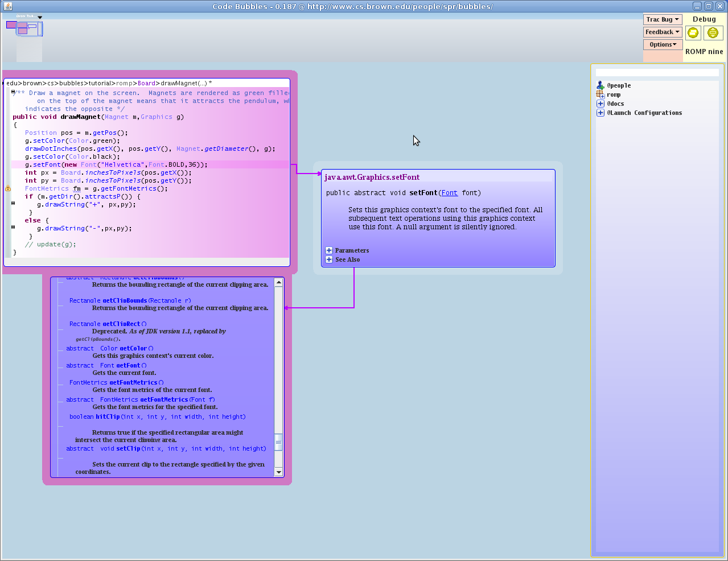Open the Feedback dropdown
Viewport: 728px width, 561px height.
click(x=663, y=32)
